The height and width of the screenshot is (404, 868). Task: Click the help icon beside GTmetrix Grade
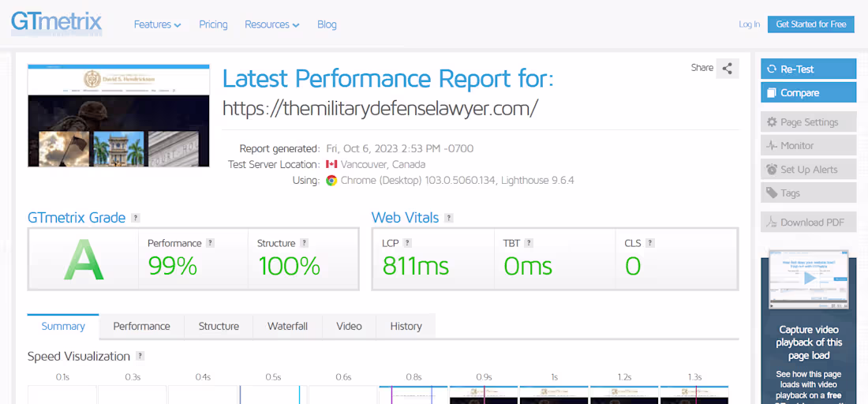136,218
